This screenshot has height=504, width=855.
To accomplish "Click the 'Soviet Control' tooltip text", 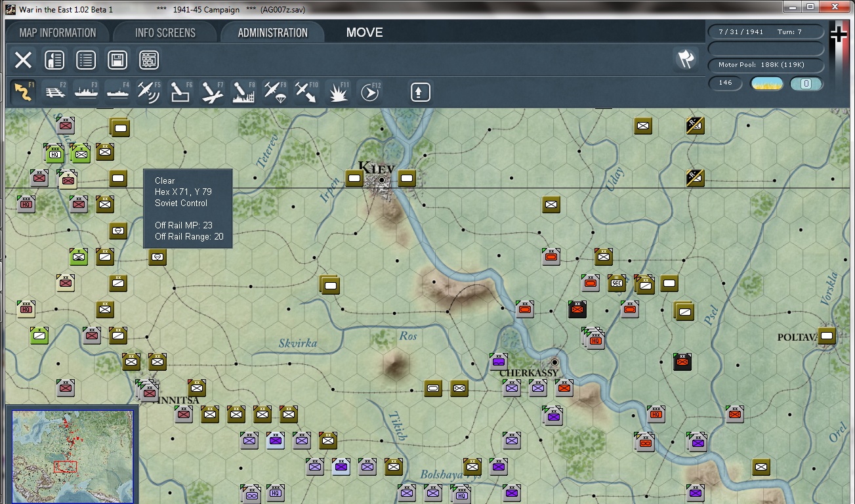I will tap(181, 203).
